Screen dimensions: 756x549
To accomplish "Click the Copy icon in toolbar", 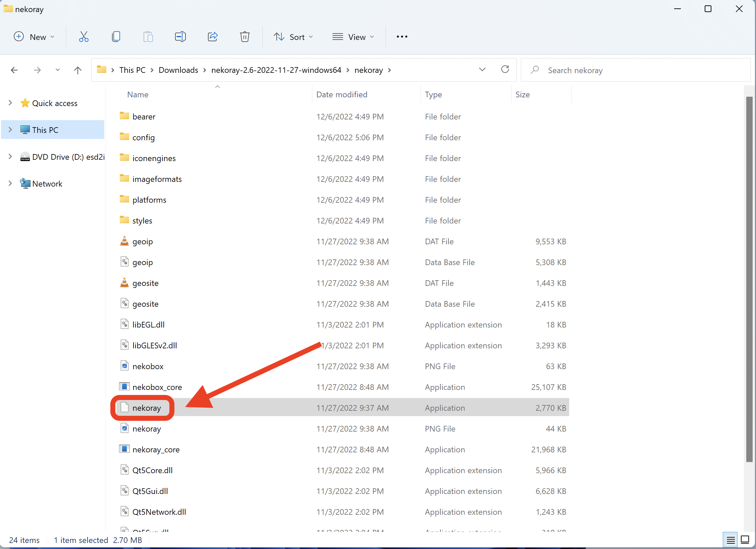I will [x=116, y=37].
